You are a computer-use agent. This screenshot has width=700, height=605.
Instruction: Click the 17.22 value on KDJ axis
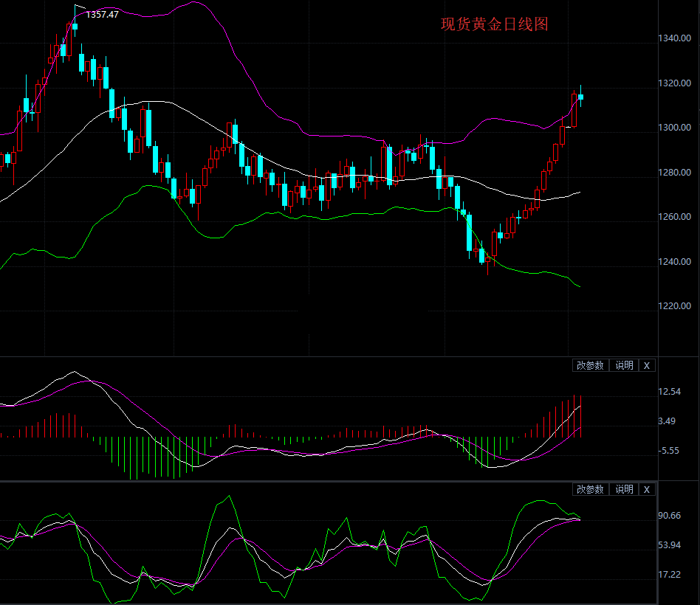(x=669, y=575)
